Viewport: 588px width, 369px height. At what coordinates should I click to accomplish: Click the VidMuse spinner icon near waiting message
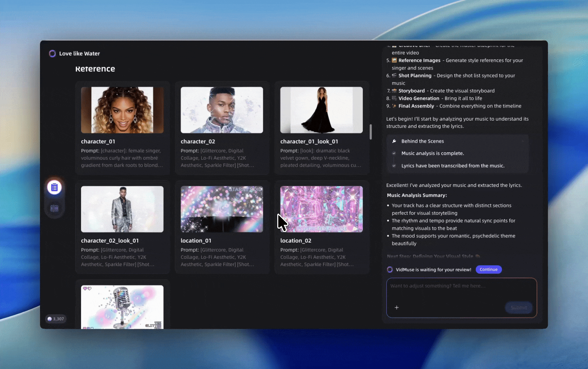390,270
